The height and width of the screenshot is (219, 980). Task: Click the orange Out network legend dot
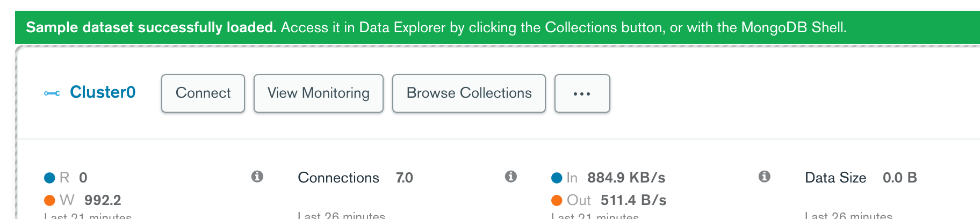557,200
